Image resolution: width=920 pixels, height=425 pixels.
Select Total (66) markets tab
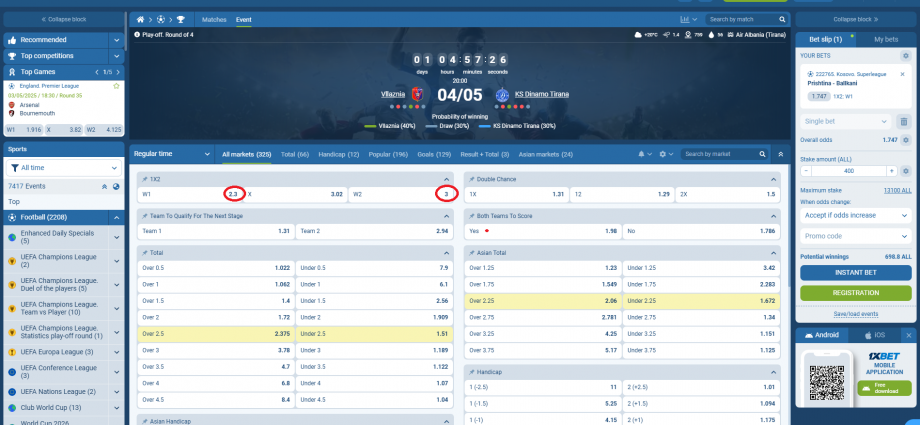tap(295, 154)
